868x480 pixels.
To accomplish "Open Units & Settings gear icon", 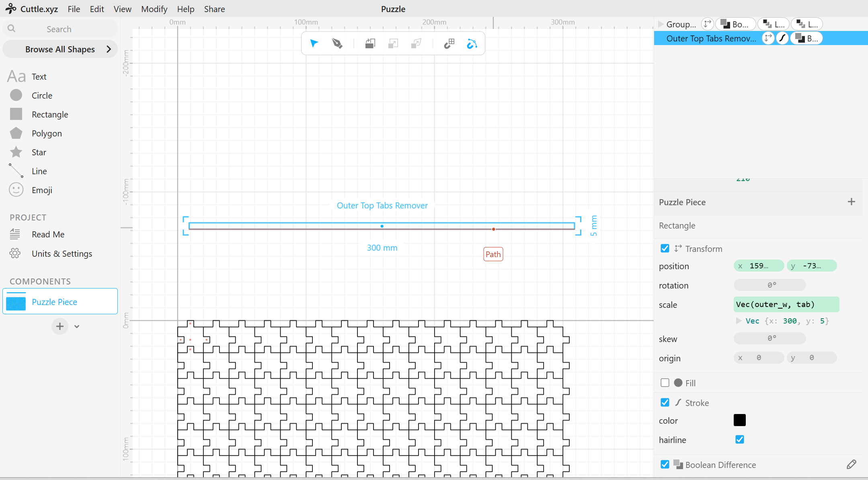I will (x=15, y=253).
